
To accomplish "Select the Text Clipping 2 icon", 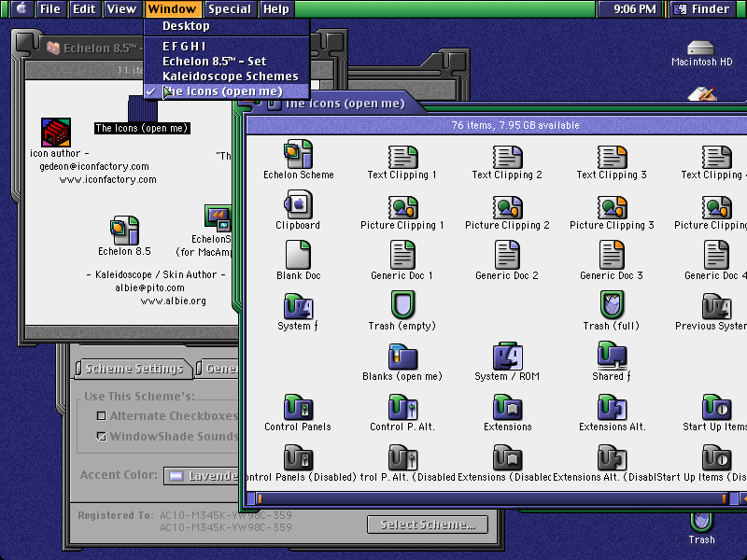I will click(x=507, y=157).
